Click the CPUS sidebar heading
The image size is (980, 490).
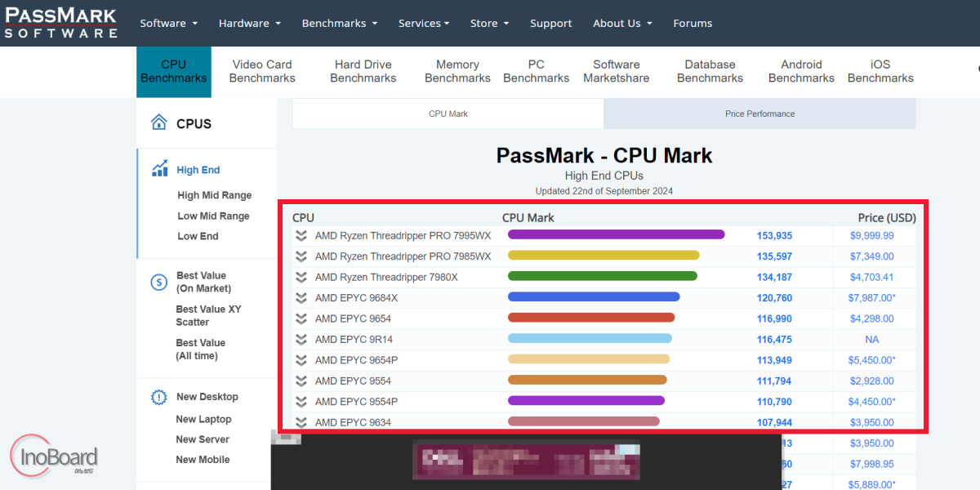click(194, 124)
